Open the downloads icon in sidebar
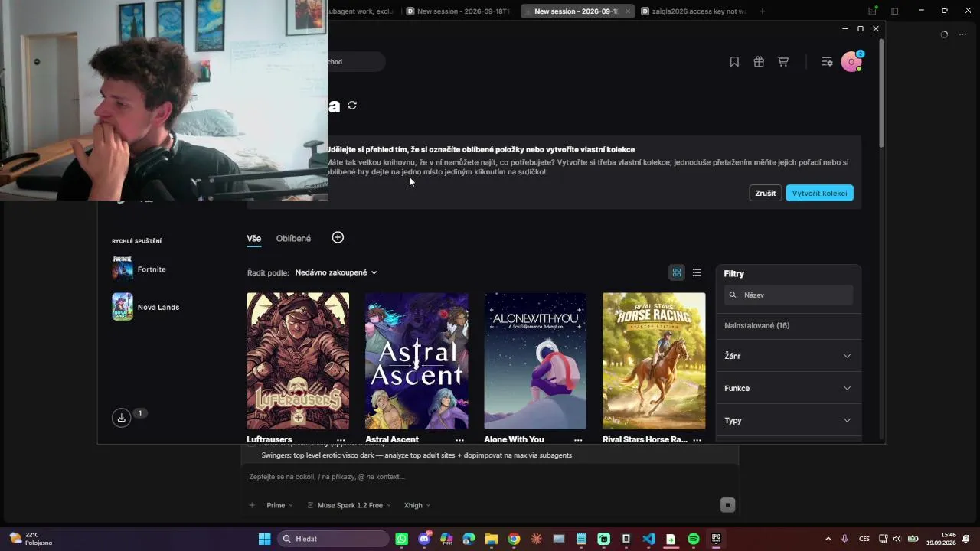Viewport: 980px width, 551px height. pos(121,417)
